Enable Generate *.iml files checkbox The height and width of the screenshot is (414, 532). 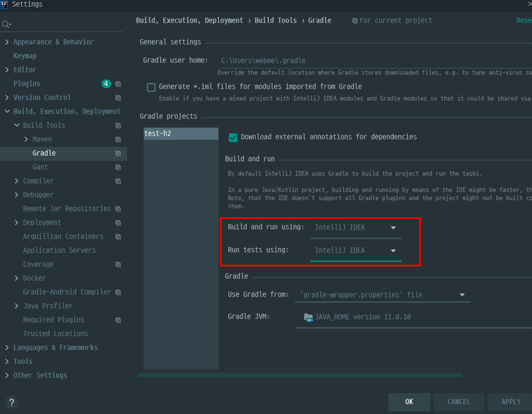coord(151,87)
